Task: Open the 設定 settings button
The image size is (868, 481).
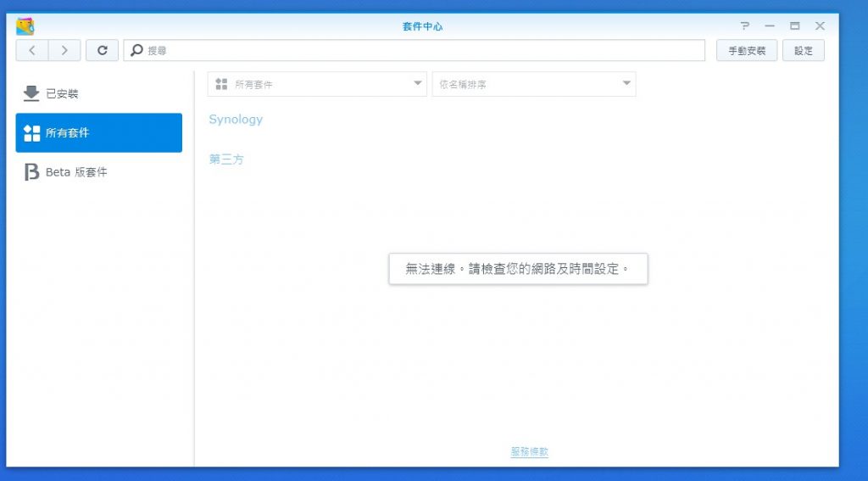Action: [x=804, y=50]
